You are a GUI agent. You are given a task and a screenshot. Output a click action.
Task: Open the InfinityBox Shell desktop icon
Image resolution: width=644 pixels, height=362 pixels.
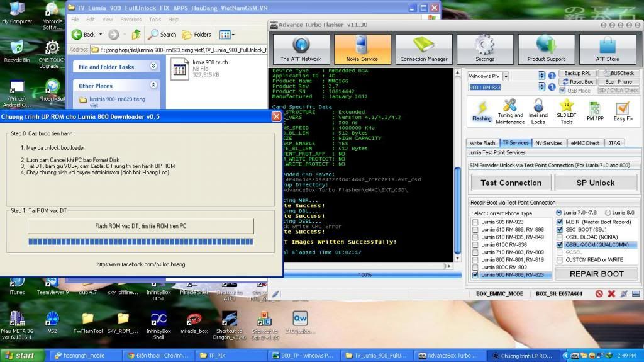coord(158,325)
